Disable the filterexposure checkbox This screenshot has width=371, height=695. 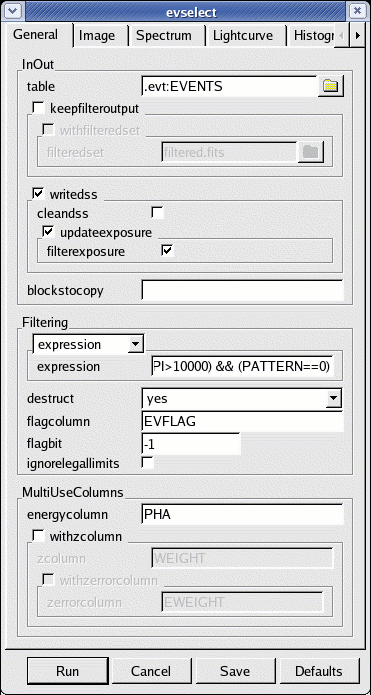pyautogui.click(x=167, y=251)
